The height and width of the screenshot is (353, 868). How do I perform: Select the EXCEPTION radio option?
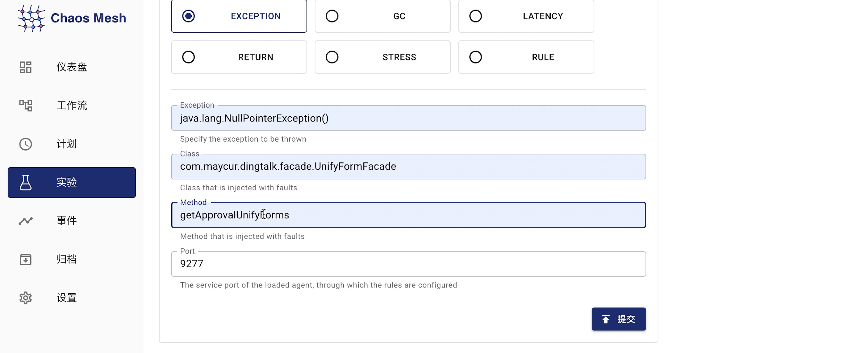[189, 16]
